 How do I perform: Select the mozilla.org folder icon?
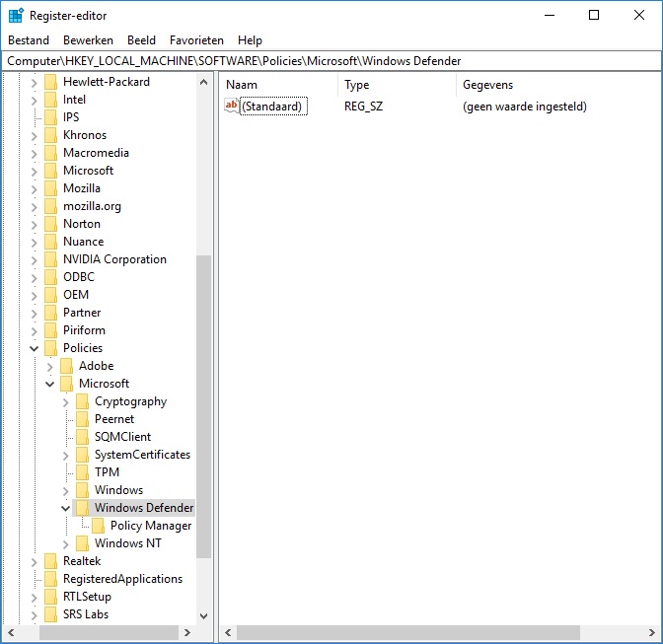tap(50, 206)
